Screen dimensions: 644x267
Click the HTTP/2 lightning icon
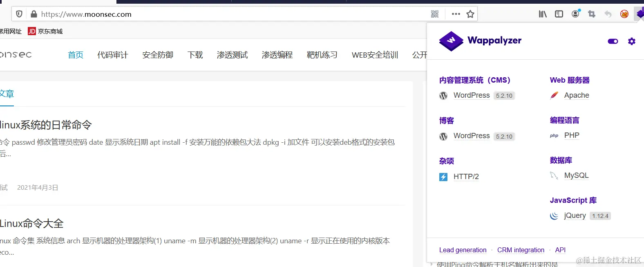point(443,177)
